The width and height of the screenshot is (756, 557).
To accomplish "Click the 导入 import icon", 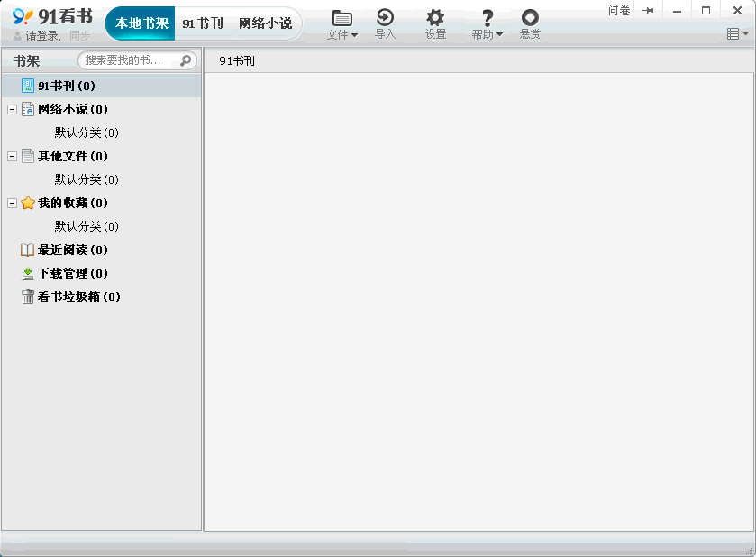I will pyautogui.click(x=385, y=17).
